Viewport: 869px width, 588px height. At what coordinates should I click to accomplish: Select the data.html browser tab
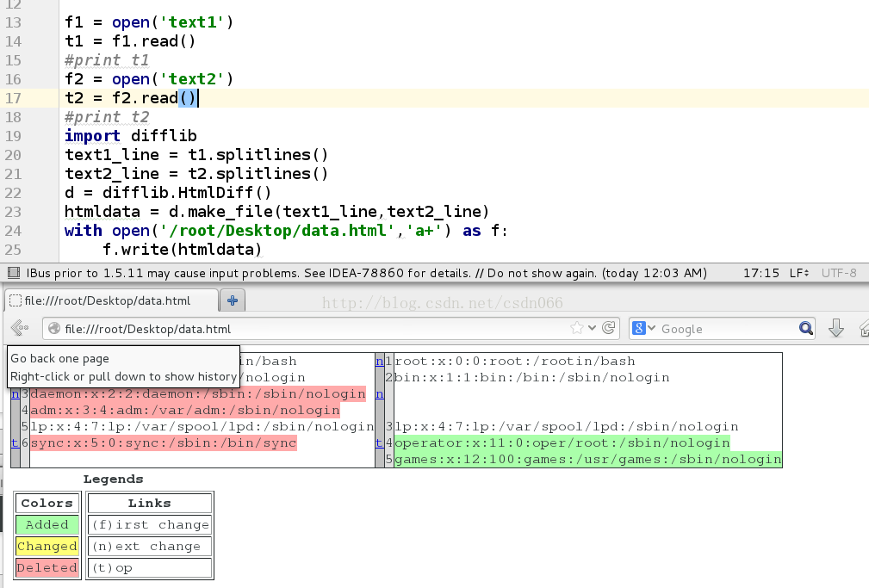(111, 300)
